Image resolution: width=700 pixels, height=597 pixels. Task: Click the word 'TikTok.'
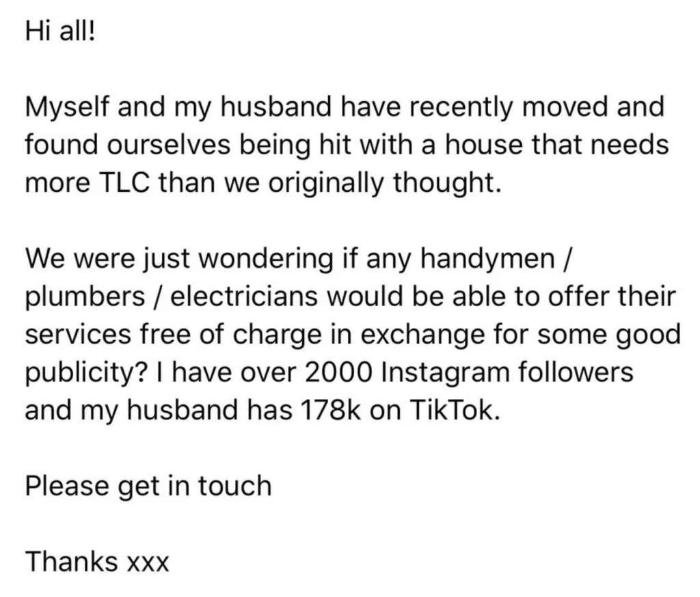coord(454,411)
